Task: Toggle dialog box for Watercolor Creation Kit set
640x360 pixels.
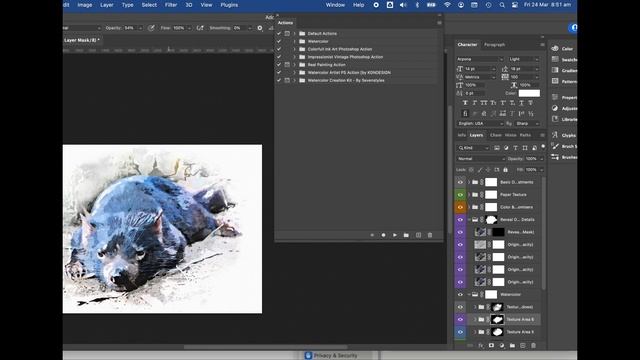Action: pos(287,80)
